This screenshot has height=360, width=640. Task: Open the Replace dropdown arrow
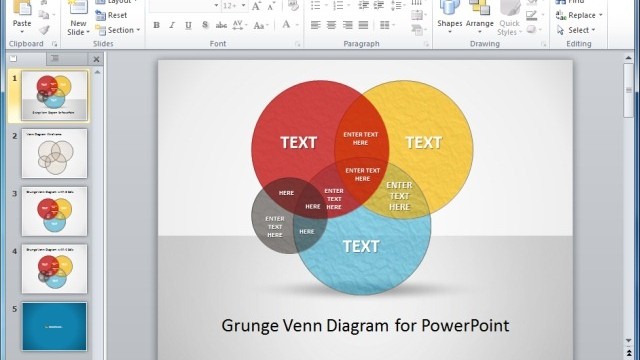tap(600, 16)
